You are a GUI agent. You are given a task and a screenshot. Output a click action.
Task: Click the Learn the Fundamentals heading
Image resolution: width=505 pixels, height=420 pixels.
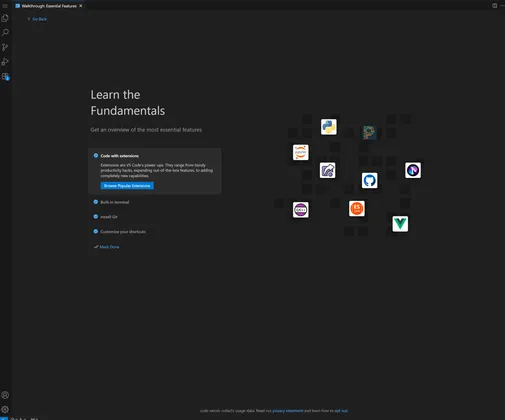(x=128, y=103)
